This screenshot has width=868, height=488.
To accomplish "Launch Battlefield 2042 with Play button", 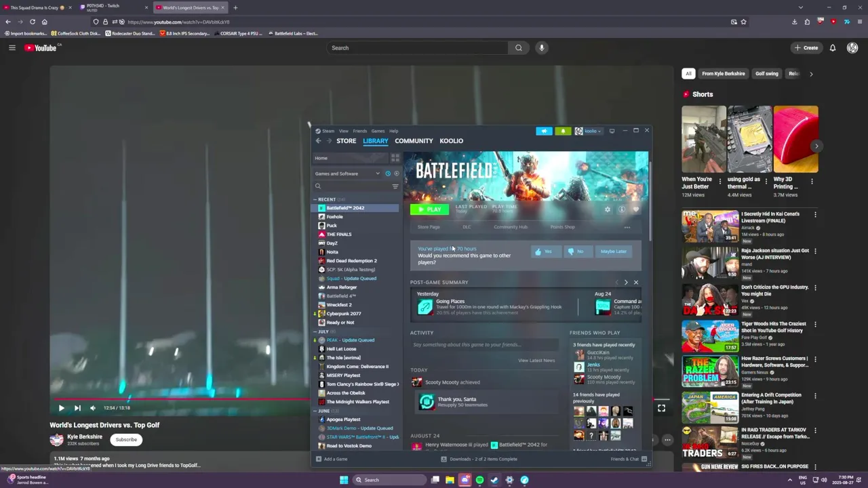I will tap(429, 209).
